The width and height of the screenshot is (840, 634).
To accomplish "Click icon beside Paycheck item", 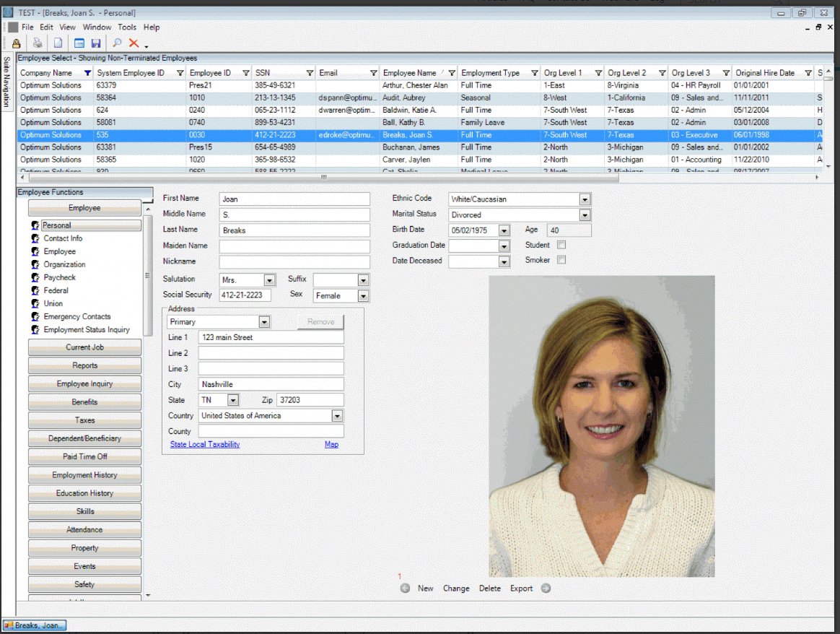I will click(x=35, y=277).
